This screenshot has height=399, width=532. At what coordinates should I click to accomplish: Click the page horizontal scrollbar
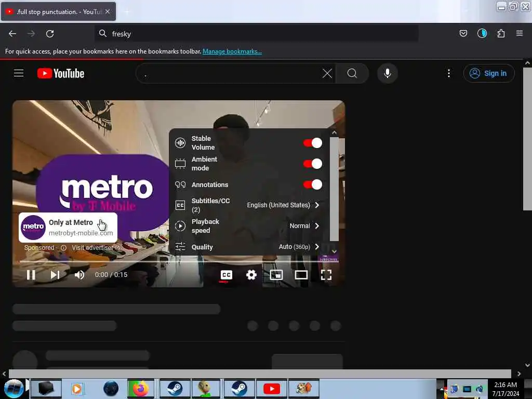click(x=260, y=374)
